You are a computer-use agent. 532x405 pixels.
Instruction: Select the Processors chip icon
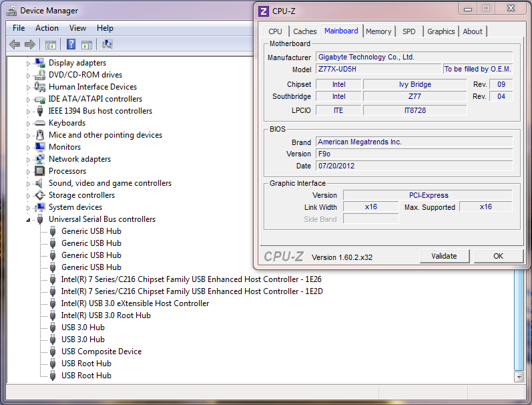coord(40,171)
